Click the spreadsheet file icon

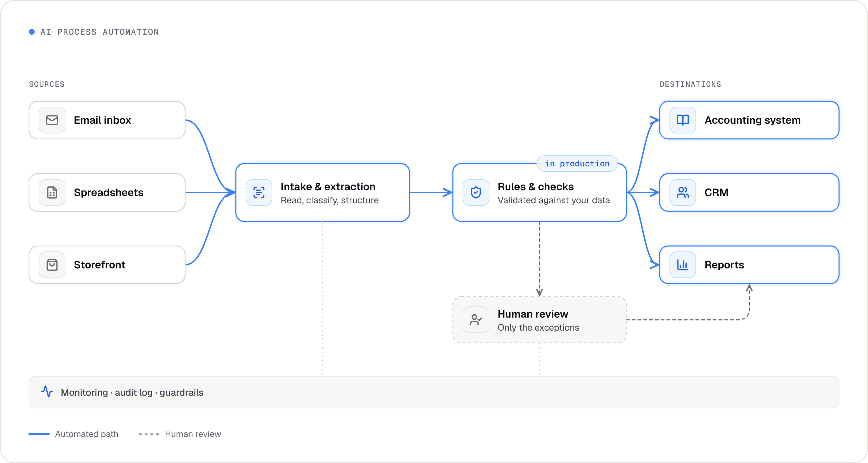pyautogui.click(x=52, y=192)
